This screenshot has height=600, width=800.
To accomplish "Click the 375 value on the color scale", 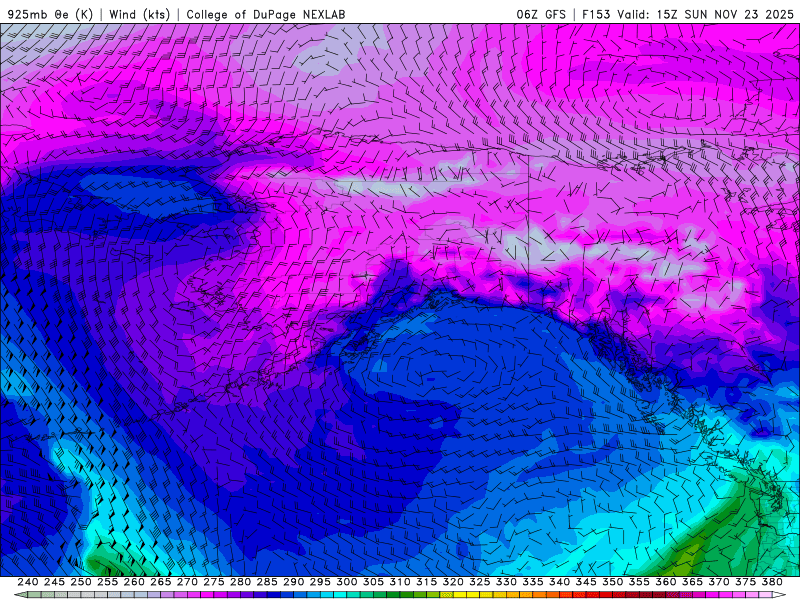I will [x=744, y=582].
